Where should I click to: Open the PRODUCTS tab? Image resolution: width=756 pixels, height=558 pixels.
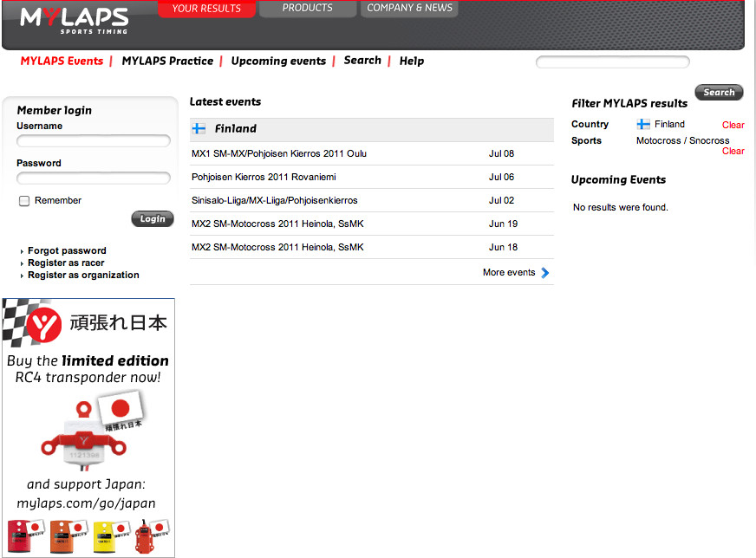tap(308, 8)
